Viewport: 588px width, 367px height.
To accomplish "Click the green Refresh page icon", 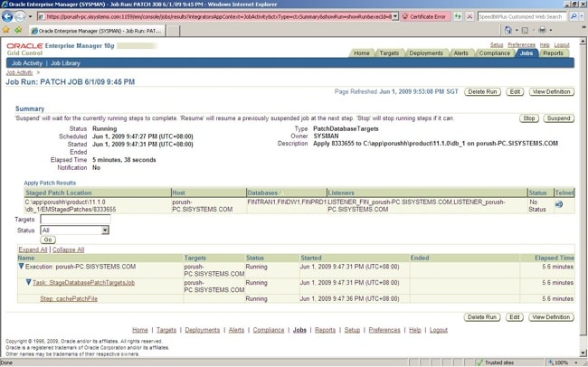I will click(458, 16).
